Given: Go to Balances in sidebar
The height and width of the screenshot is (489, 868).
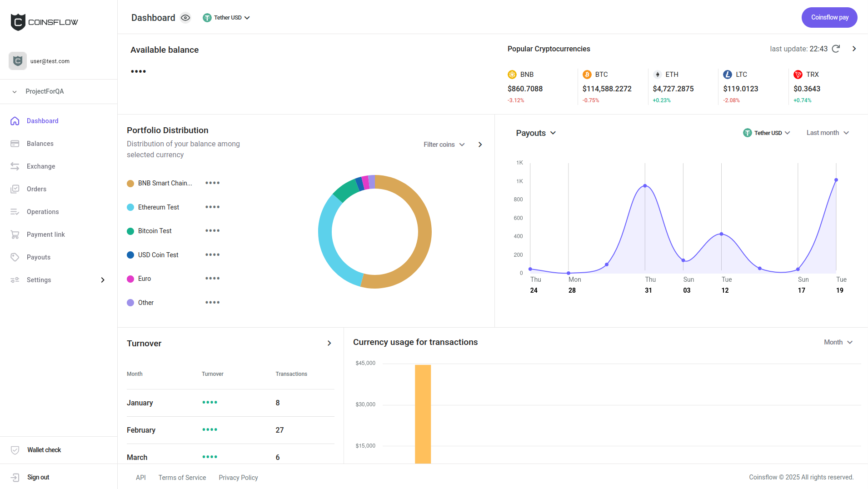Looking at the screenshot, I should (40, 144).
